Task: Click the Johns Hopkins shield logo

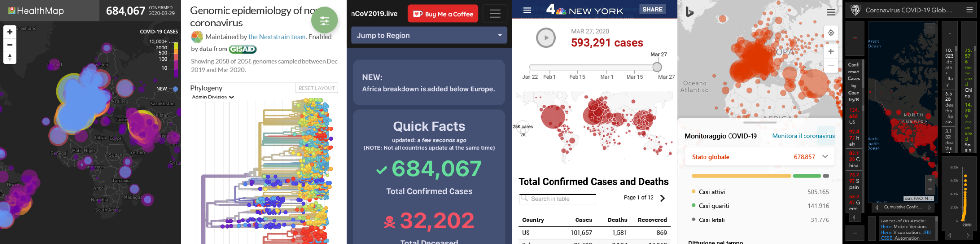Action: tap(855, 10)
